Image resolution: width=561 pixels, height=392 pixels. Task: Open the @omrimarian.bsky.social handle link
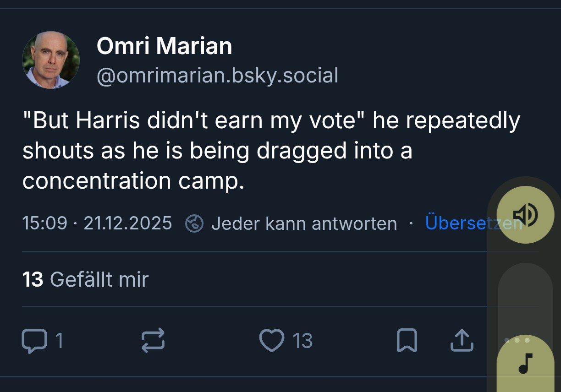coord(217,76)
